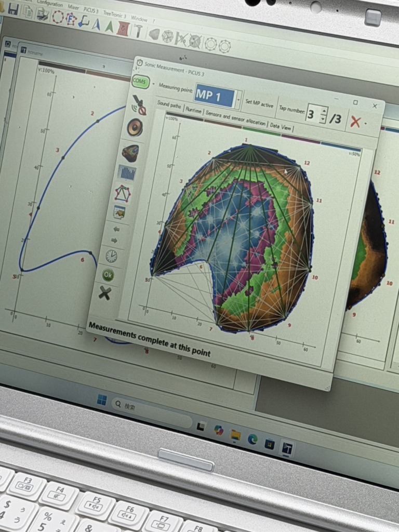399x532 pixels.
Task: Open File Explorer from the taskbar
Action: [235, 435]
